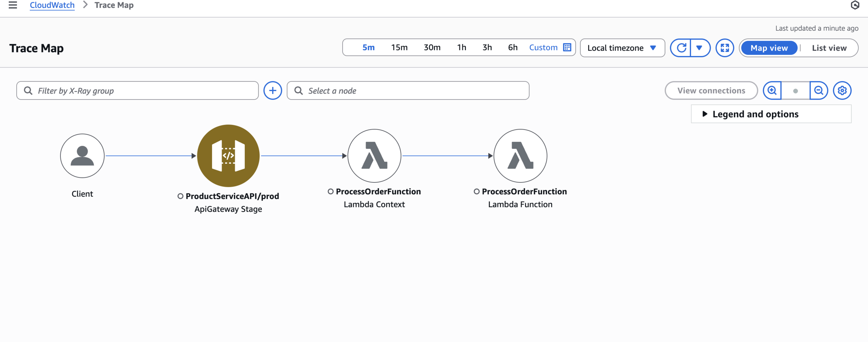The image size is (868, 342).
Task: Refresh the trace map
Action: coord(681,48)
